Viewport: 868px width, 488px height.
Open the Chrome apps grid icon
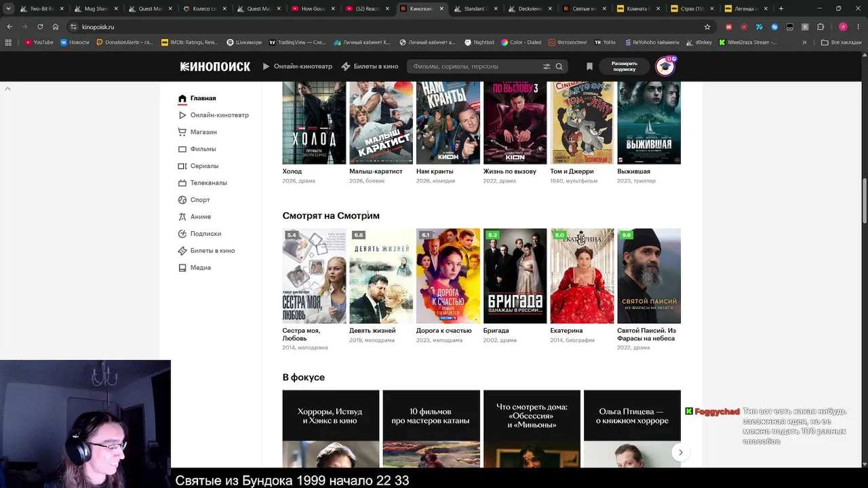click(8, 42)
